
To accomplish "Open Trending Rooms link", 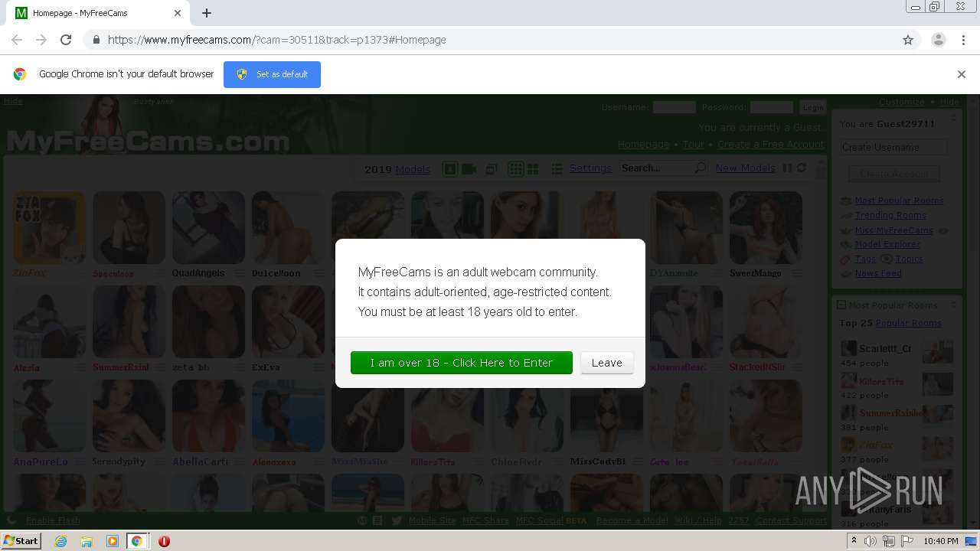I will point(890,215).
